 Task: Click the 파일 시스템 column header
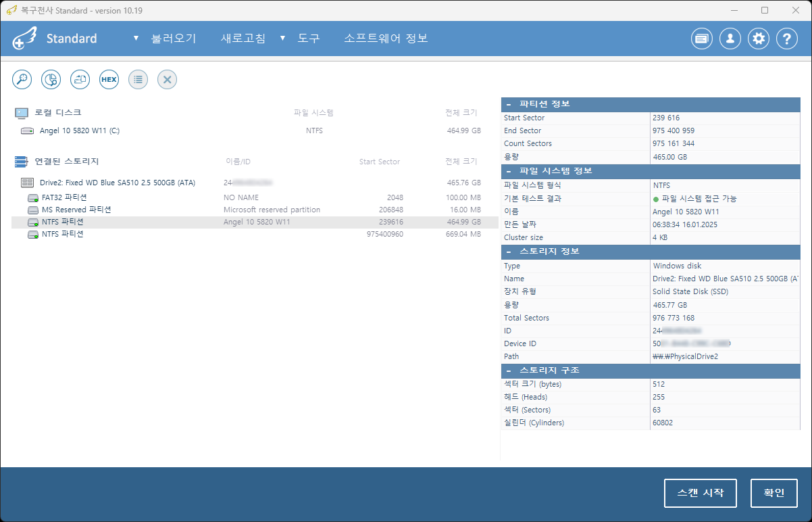314,113
